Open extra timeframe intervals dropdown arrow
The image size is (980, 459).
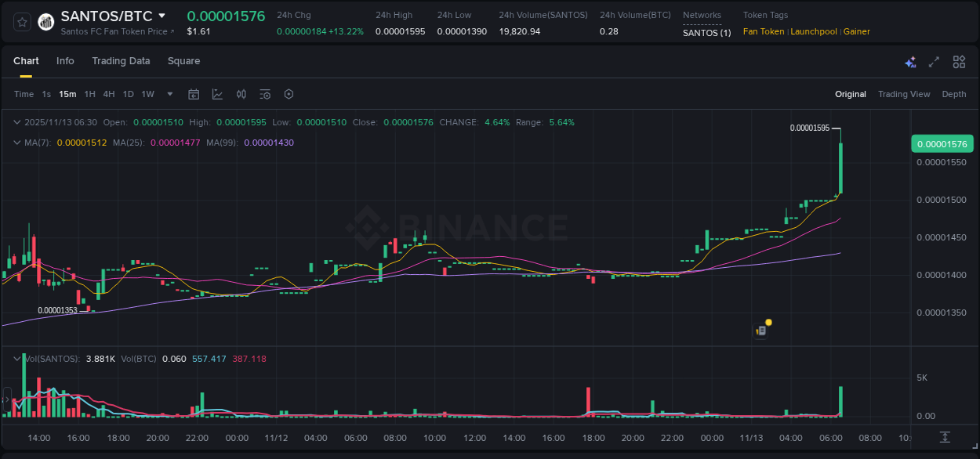[x=169, y=94]
